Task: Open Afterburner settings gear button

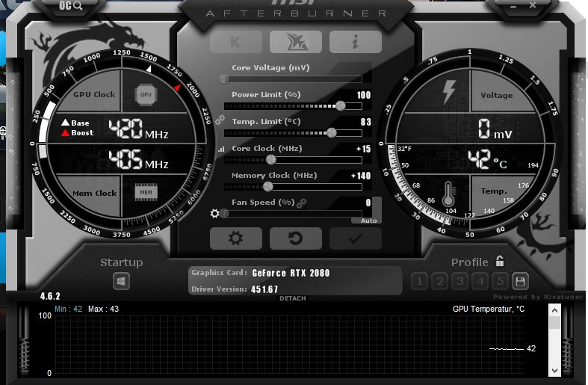Action: [236, 238]
